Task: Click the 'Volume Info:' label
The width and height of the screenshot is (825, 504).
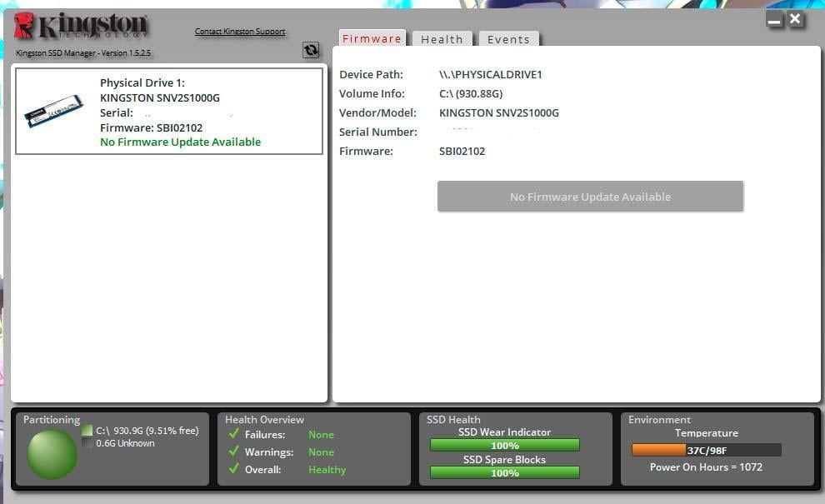Action: click(x=372, y=93)
